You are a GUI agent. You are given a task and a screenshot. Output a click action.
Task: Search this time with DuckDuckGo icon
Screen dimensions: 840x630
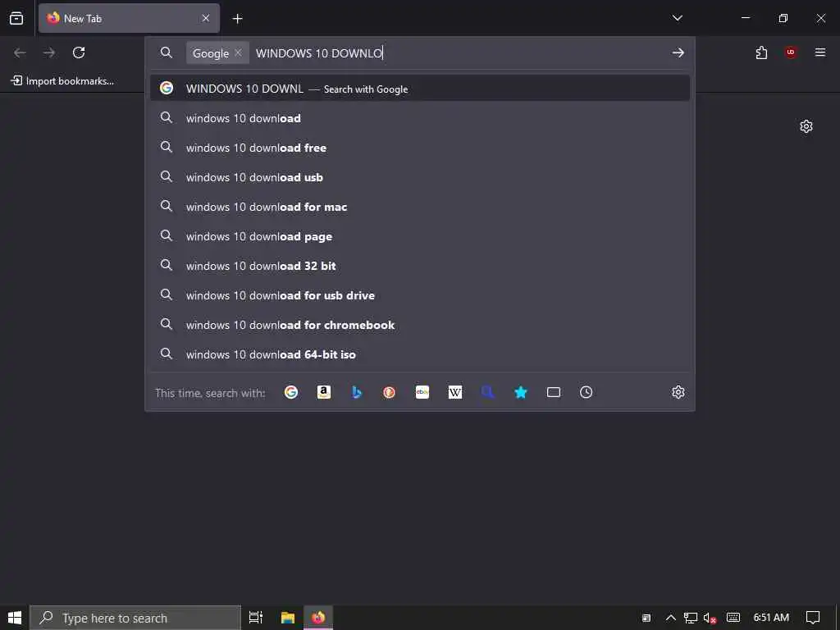point(390,392)
